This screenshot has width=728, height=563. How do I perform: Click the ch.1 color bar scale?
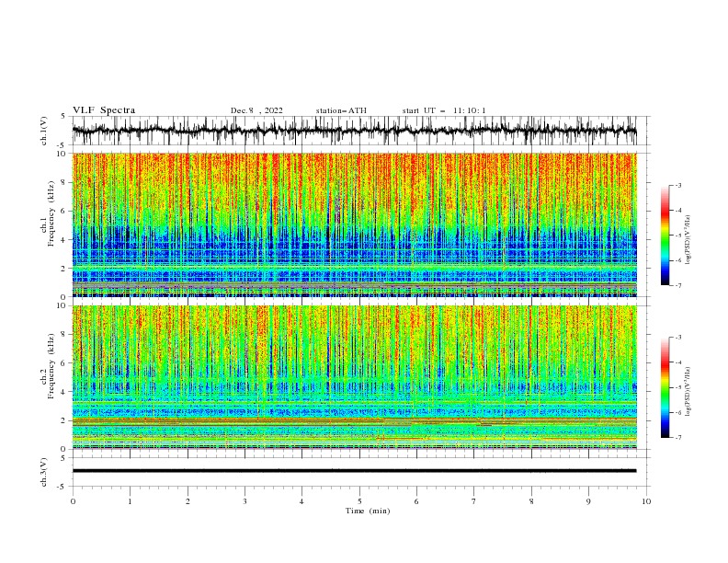[665, 236]
